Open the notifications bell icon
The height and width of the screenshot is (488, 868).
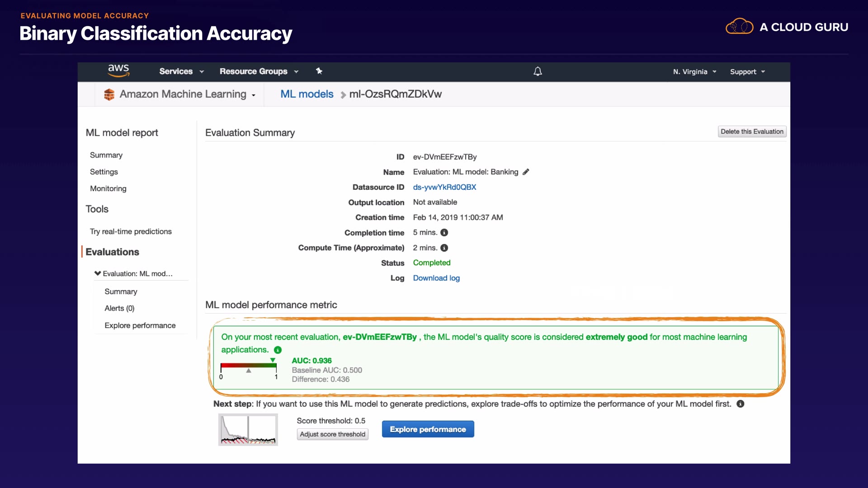pos(538,71)
